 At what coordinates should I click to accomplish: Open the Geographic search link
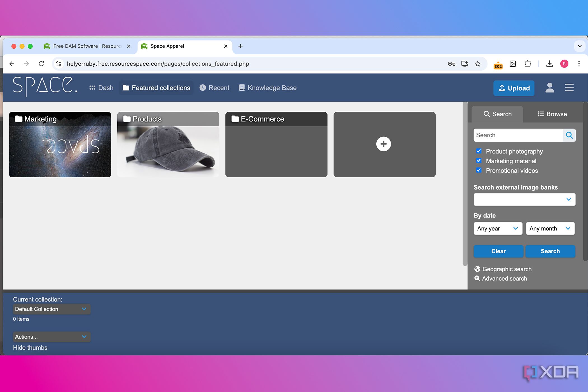tap(503, 269)
